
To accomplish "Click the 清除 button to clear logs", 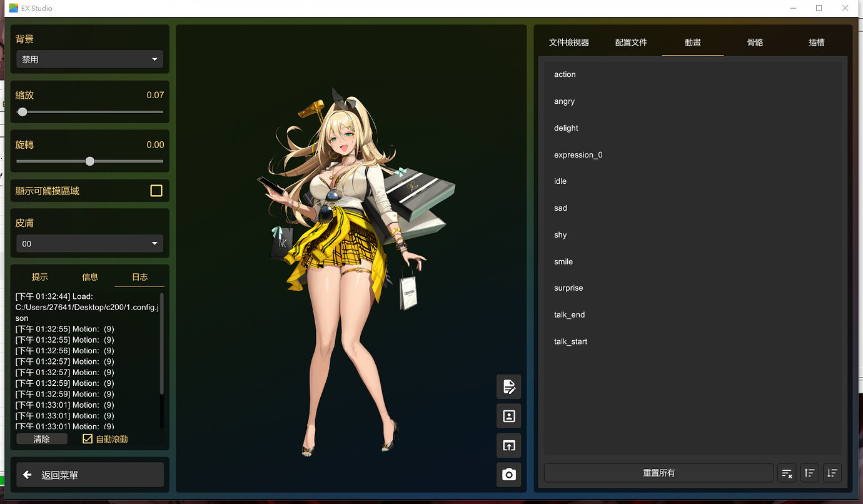I will (x=41, y=438).
